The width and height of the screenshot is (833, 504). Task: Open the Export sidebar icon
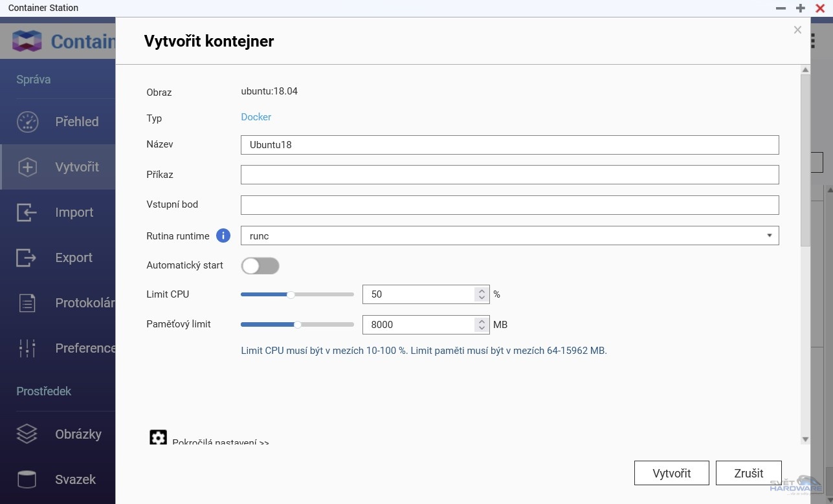(x=27, y=257)
